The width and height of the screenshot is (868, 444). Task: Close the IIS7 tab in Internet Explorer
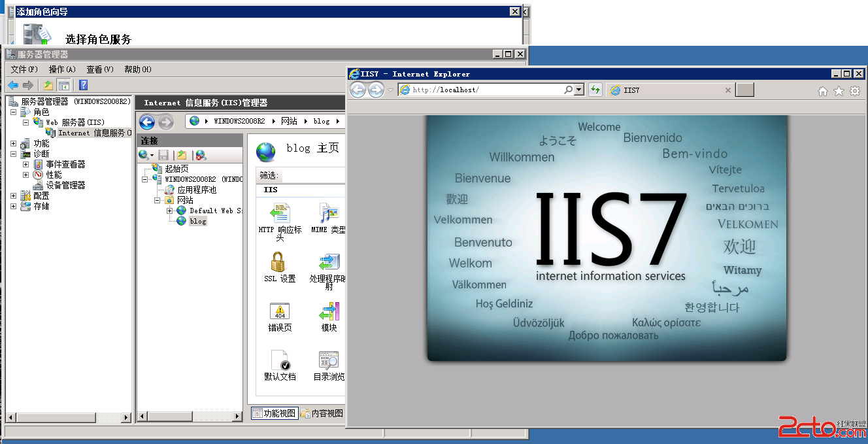click(x=728, y=90)
